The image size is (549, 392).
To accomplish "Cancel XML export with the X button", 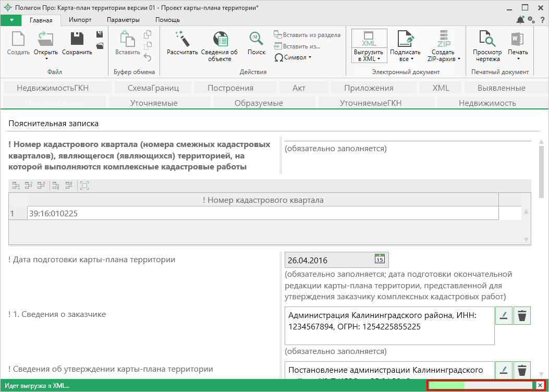I will [541, 385].
